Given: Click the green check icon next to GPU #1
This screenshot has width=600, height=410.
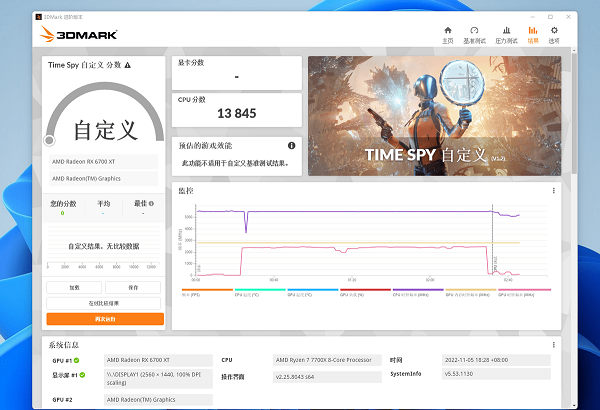Looking at the screenshot, I should [x=77, y=360].
